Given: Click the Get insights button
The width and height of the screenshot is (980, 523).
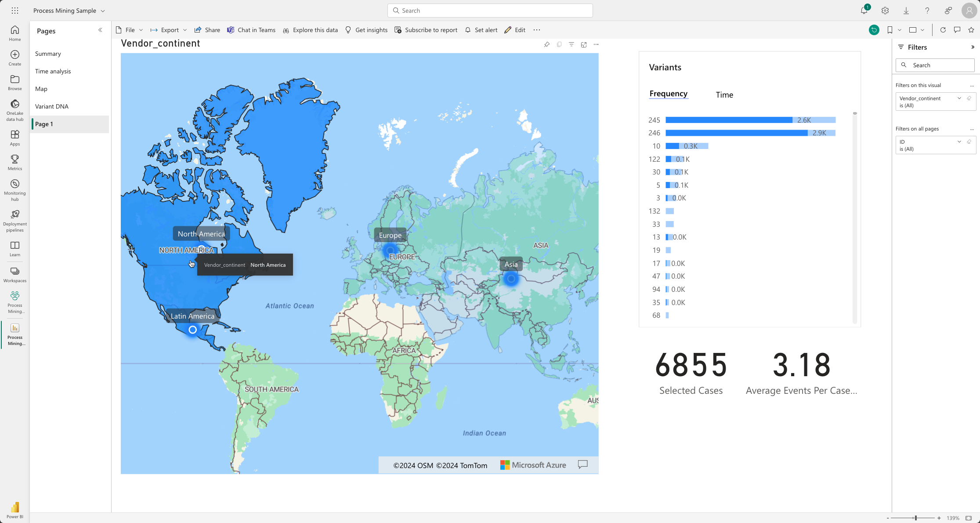Looking at the screenshot, I should click(366, 30).
